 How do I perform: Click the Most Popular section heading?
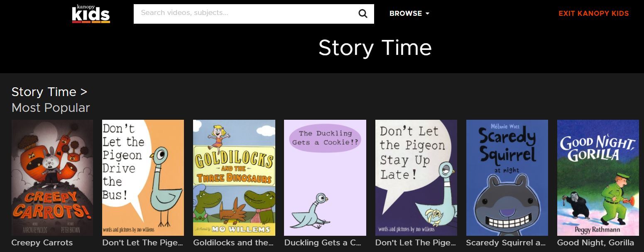(x=51, y=108)
